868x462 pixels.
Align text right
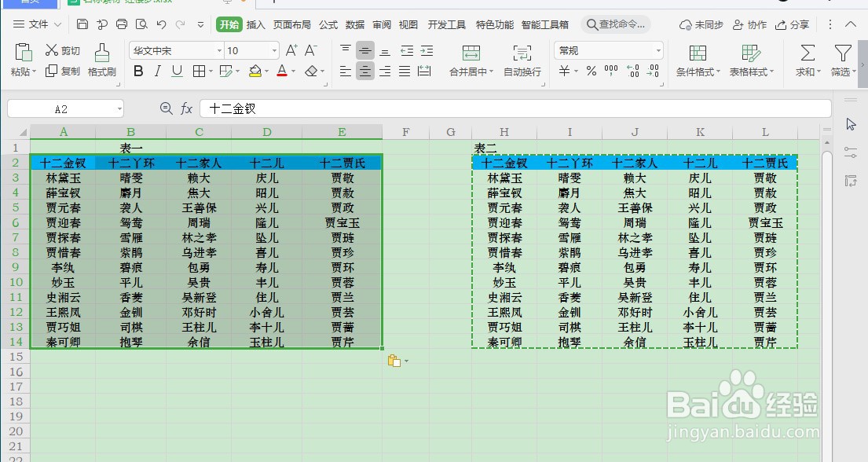click(385, 71)
